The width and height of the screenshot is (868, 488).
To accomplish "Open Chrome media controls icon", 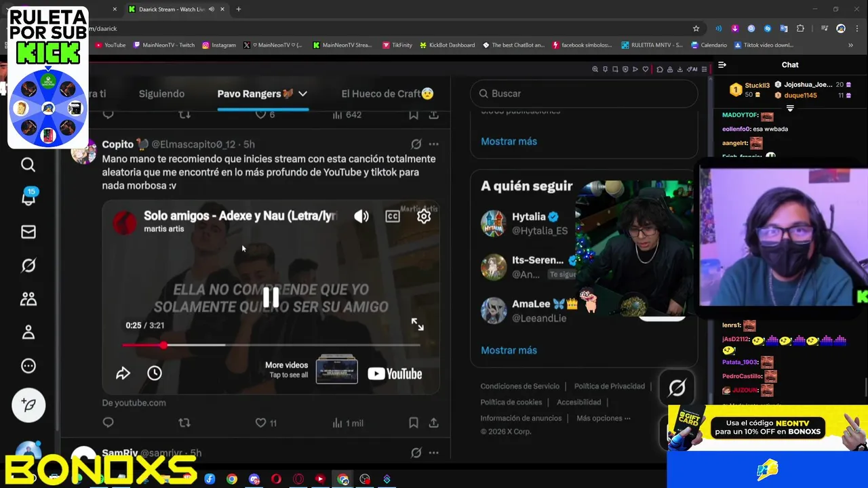I will pyautogui.click(x=824, y=28).
